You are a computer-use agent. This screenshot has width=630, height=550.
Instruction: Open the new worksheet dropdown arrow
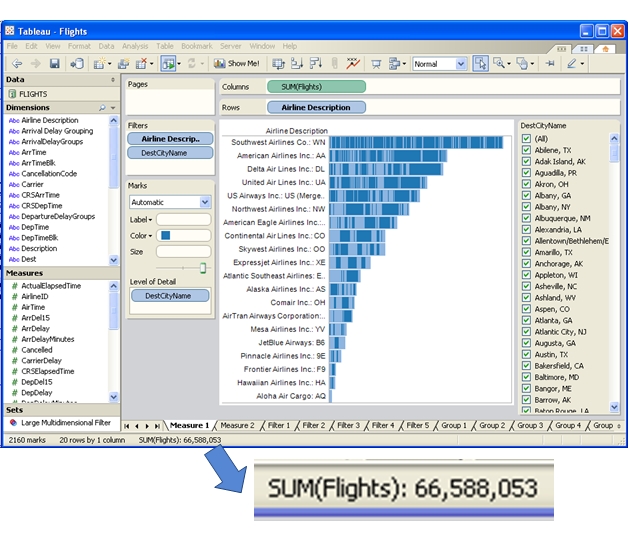[109, 64]
